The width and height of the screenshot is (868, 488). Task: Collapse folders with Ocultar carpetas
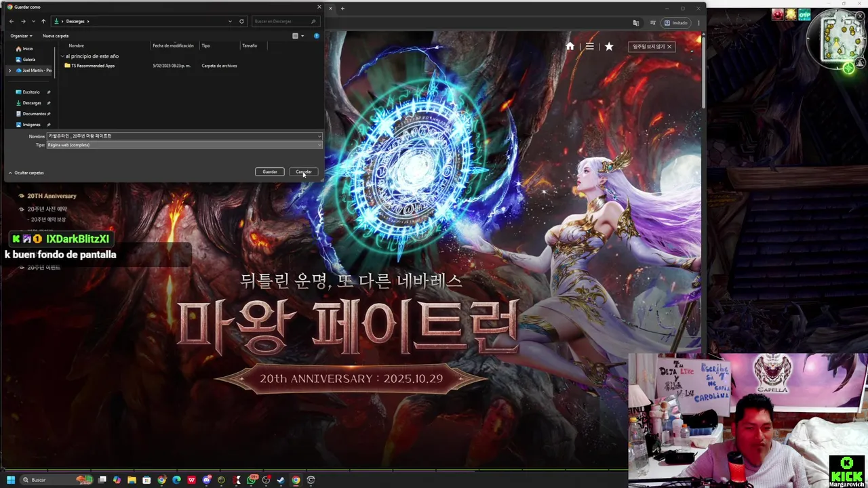26,173
